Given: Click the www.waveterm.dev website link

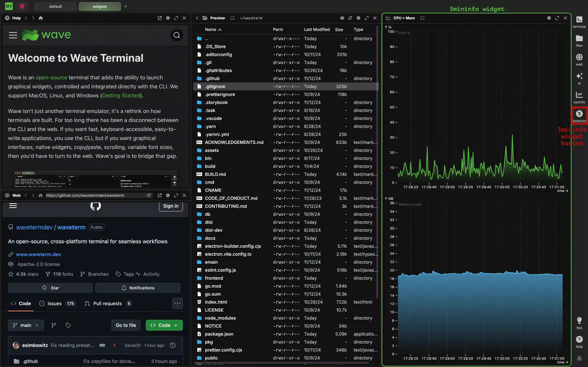Looking at the screenshot, I should 38,254.
